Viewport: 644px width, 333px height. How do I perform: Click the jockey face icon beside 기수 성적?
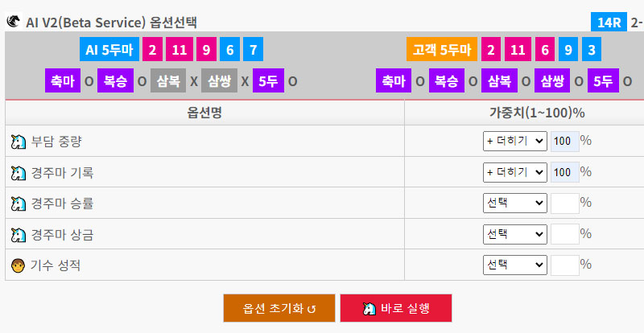point(18,265)
